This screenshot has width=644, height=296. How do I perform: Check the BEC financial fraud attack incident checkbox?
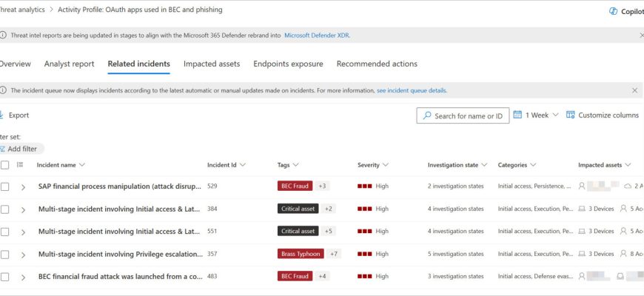4,277
